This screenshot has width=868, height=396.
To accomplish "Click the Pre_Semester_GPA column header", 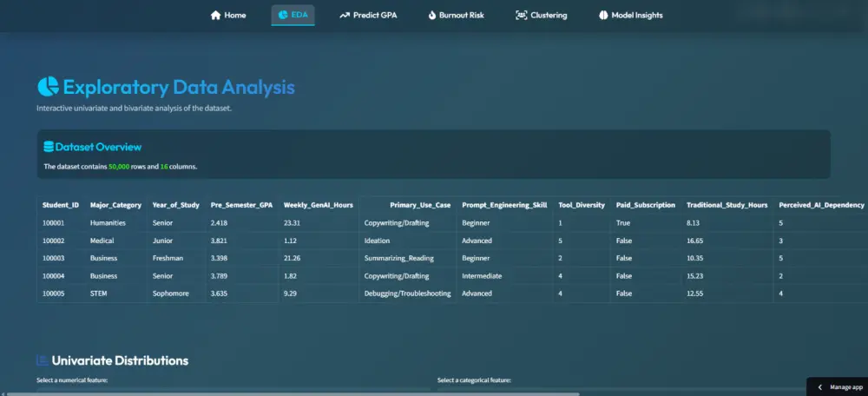I will pos(241,205).
